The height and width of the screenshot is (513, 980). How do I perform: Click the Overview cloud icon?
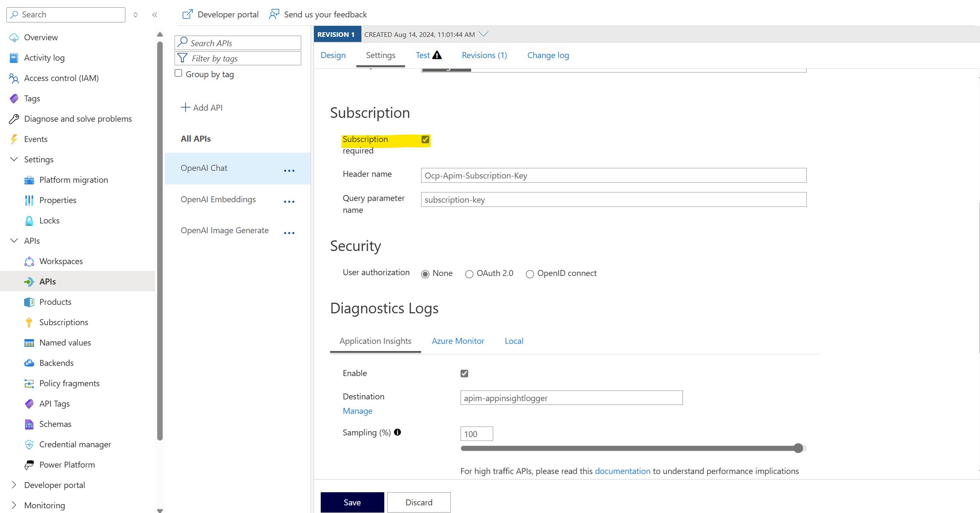click(14, 37)
